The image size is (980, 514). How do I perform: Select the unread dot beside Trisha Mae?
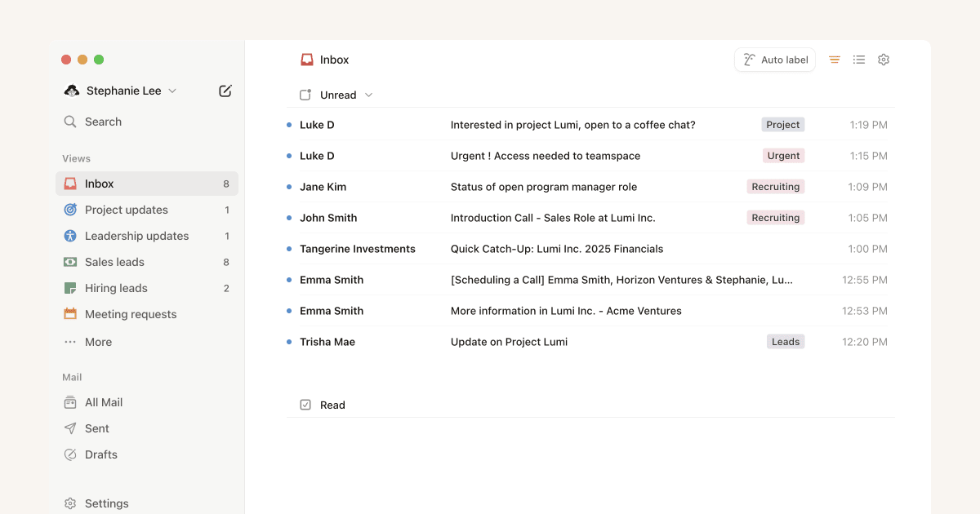pyautogui.click(x=287, y=342)
